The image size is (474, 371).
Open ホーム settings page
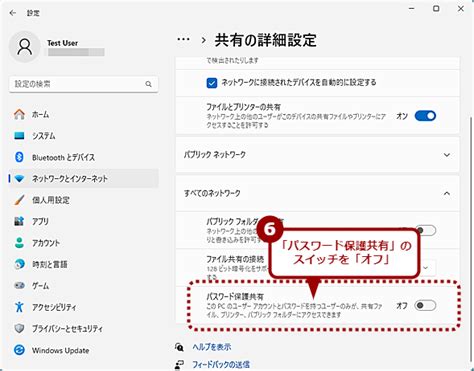point(84,114)
